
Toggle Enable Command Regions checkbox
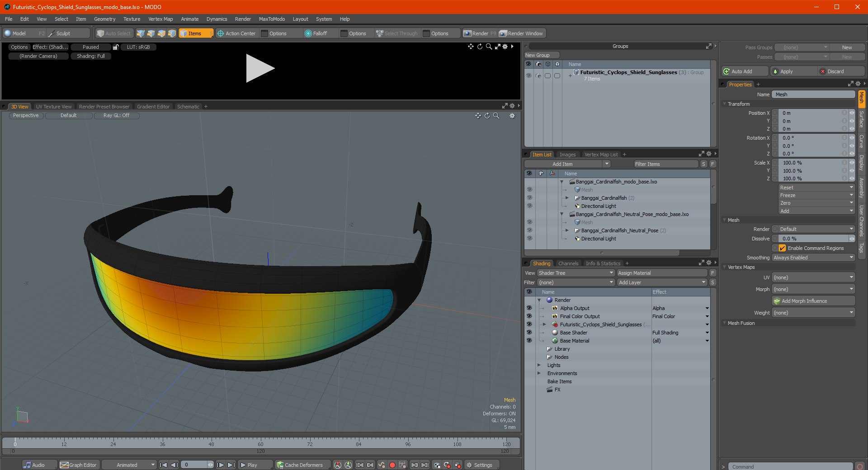[782, 248]
